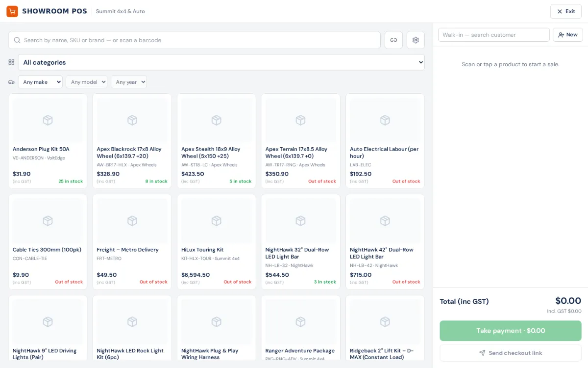This screenshot has height=368, width=588.
Task: Click the $31.90 price
Action: [22, 174]
